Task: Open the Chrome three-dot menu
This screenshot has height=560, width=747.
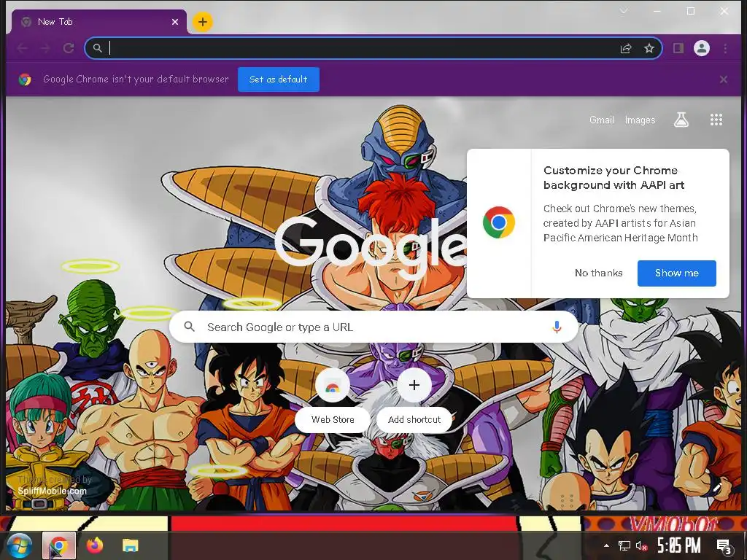Action: point(725,48)
